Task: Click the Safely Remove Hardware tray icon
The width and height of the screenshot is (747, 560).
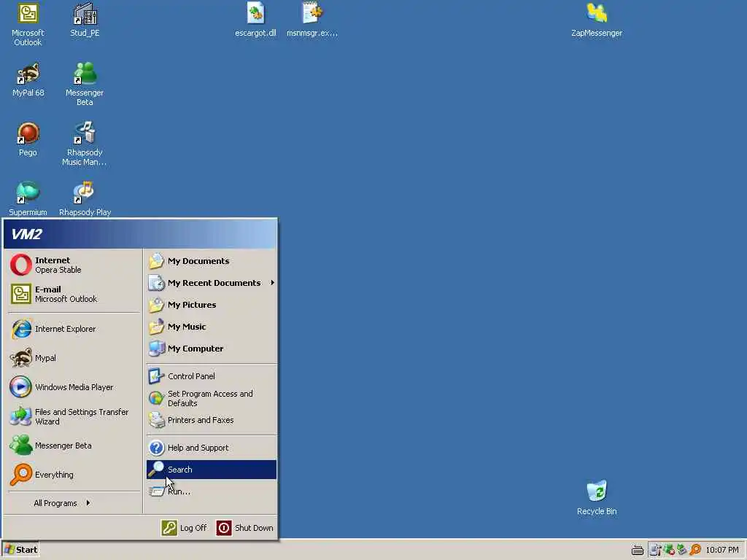Action: click(x=656, y=550)
